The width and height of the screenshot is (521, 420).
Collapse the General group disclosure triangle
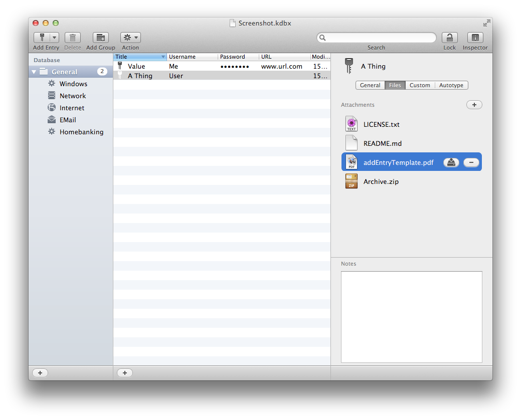pyautogui.click(x=34, y=72)
